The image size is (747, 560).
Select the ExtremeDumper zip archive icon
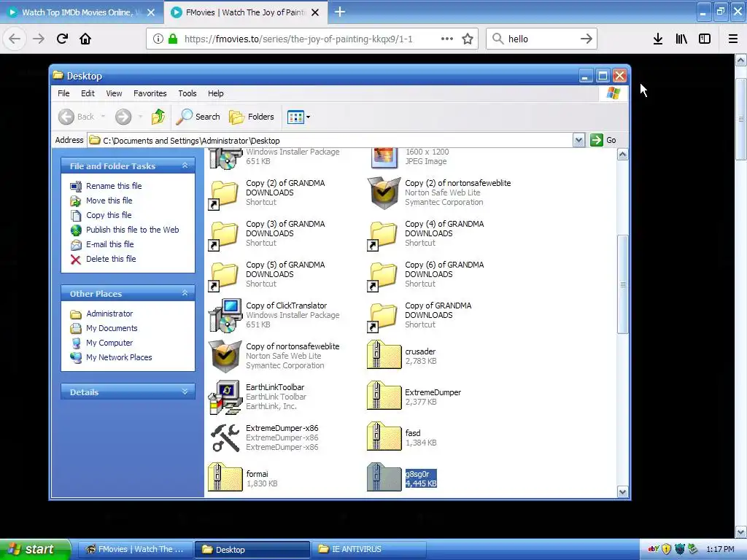coord(384,396)
